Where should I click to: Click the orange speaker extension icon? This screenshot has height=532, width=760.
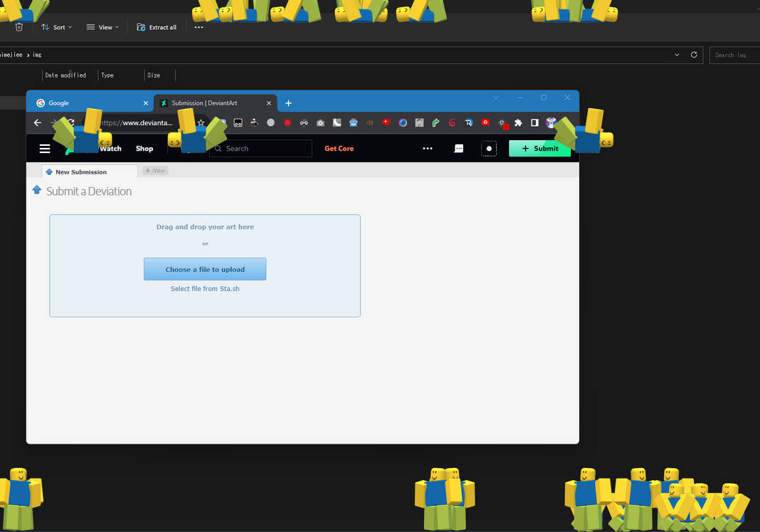coord(370,122)
